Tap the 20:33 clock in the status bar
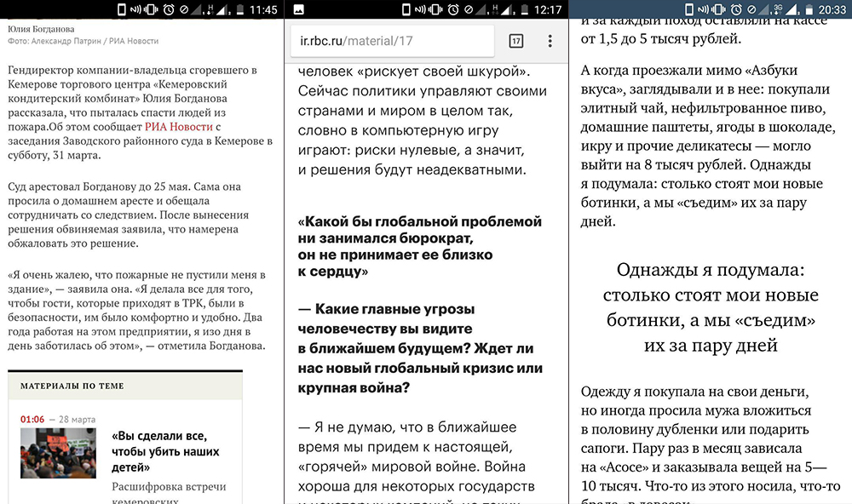Image resolution: width=852 pixels, height=504 pixels. pos(832,9)
